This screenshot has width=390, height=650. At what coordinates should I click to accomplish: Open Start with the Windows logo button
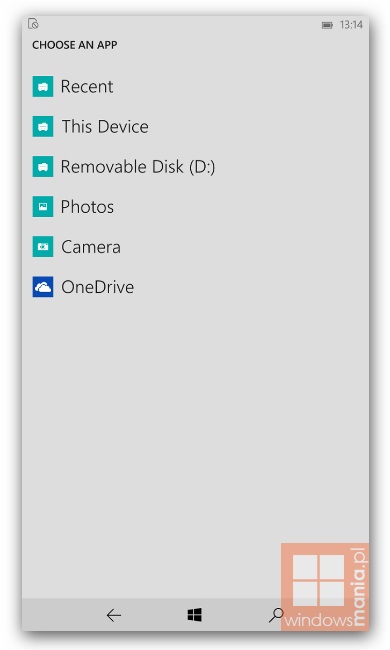194,615
